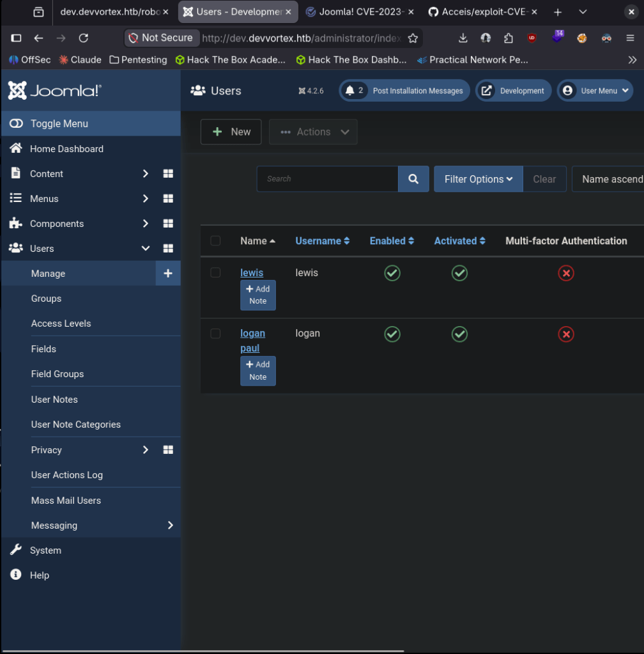Viewport: 644px width, 654px height.
Task: Type in the users Search field
Action: point(327,179)
